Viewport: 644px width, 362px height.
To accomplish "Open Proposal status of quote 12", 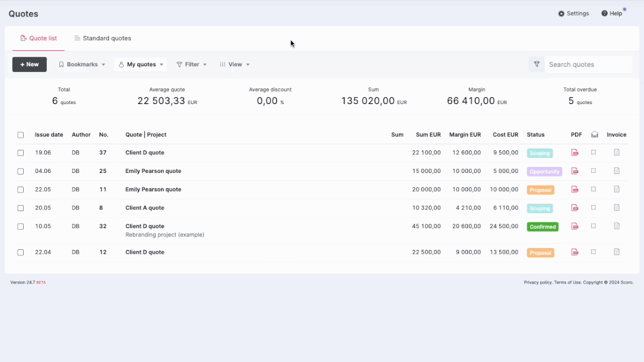I will coord(540,253).
